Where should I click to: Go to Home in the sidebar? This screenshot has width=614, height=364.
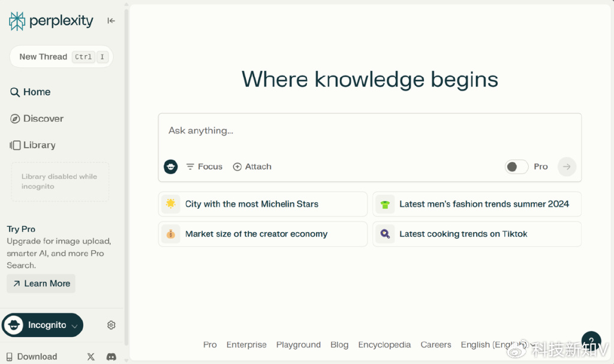(x=30, y=92)
